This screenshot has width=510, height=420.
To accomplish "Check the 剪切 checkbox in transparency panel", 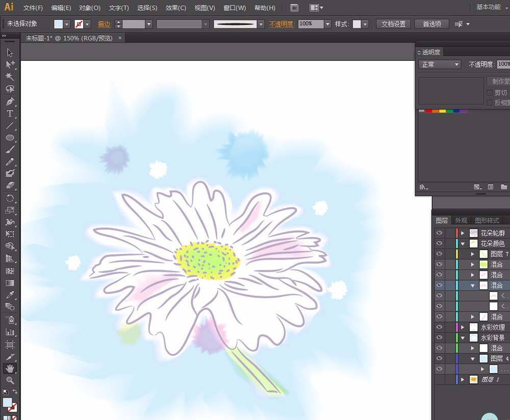I will (490, 93).
